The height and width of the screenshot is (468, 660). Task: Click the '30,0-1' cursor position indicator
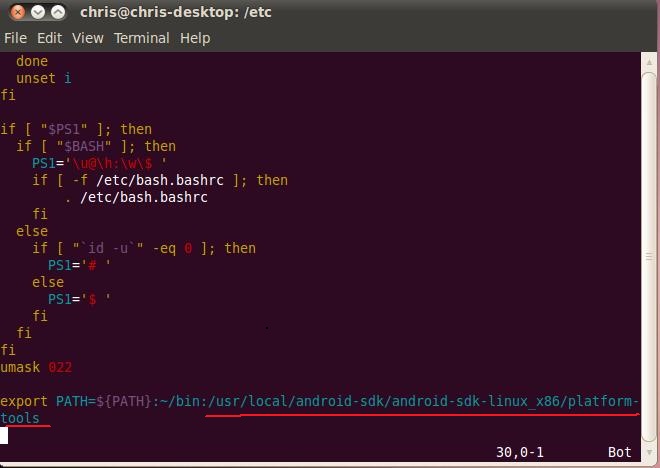coord(520,452)
